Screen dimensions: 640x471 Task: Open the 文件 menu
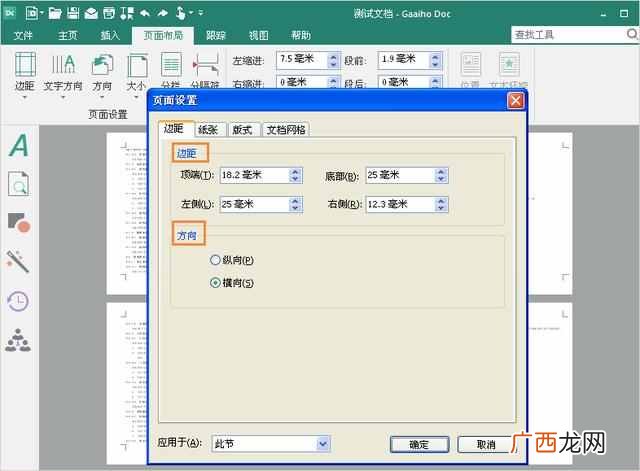(x=23, y=36)
